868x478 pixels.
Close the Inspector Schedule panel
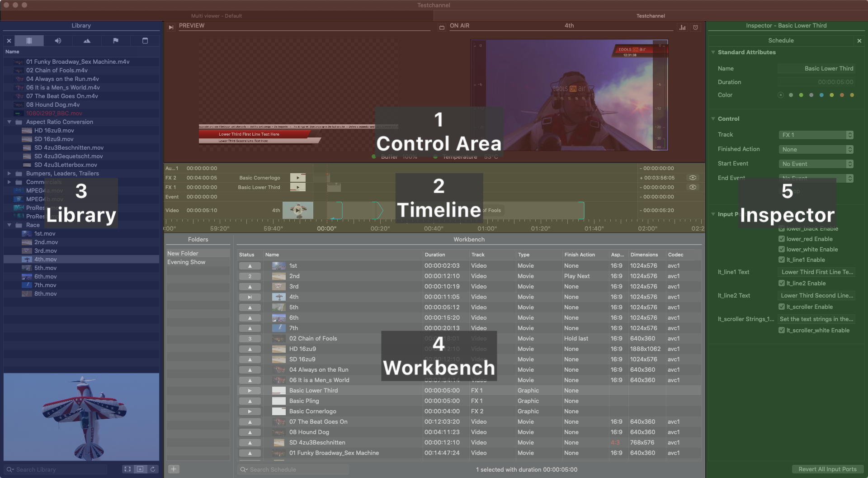(x=859, y=41)
